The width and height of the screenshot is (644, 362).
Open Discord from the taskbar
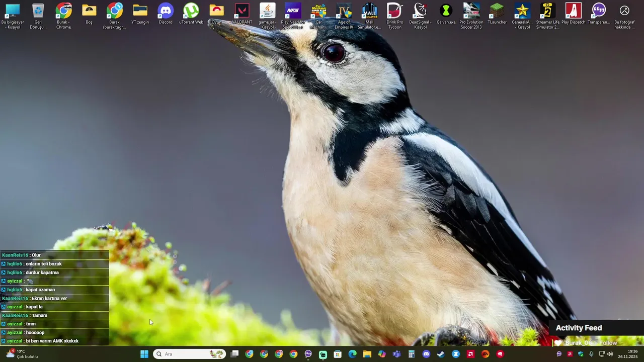(x=426, y=354)
